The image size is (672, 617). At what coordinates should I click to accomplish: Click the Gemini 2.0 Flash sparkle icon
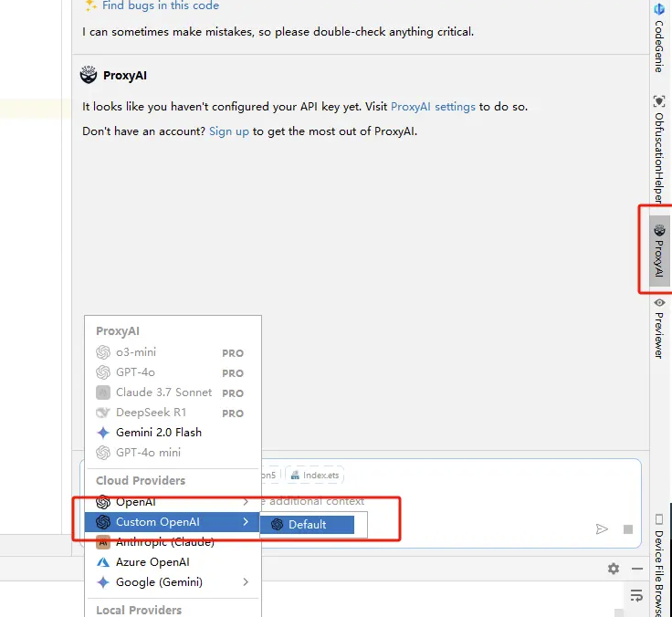[x=103, y=433]
